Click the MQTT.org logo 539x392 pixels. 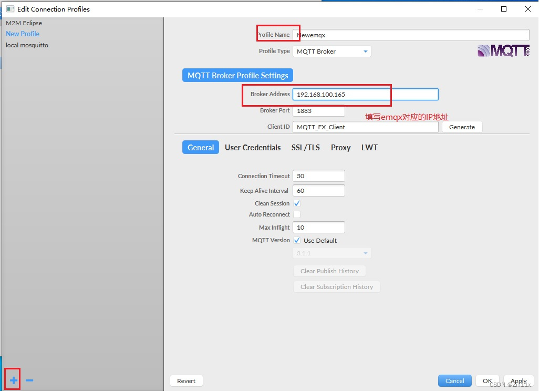pos(504,50)
